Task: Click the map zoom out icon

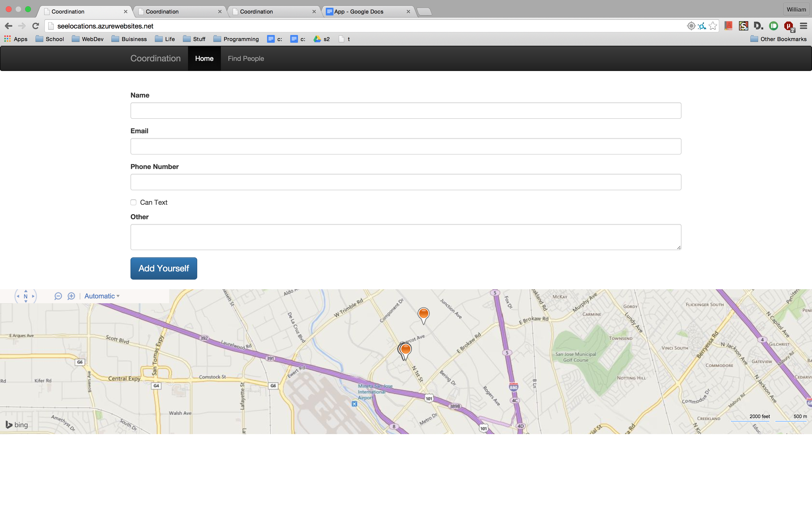Action: click(58, 296)
